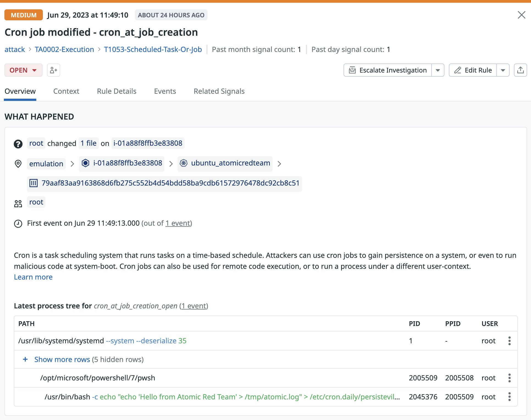Click the pencil Edit Rule button
This screenshot has width=531, height=420.
click(x=473, y=70)
